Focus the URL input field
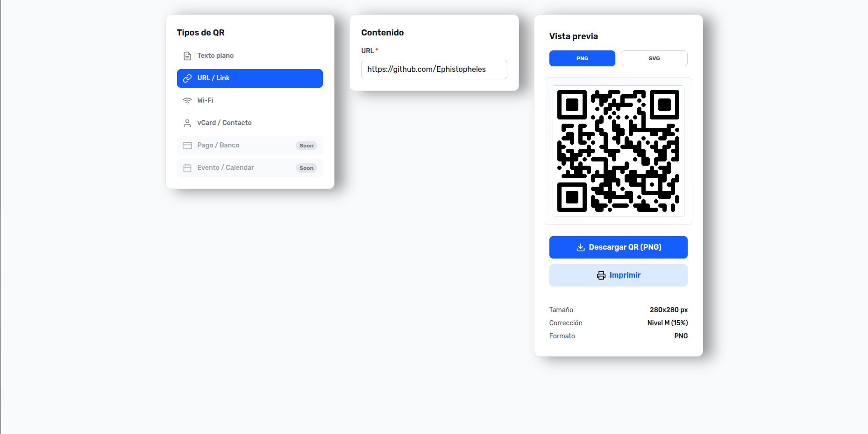 tap(434, 70)
